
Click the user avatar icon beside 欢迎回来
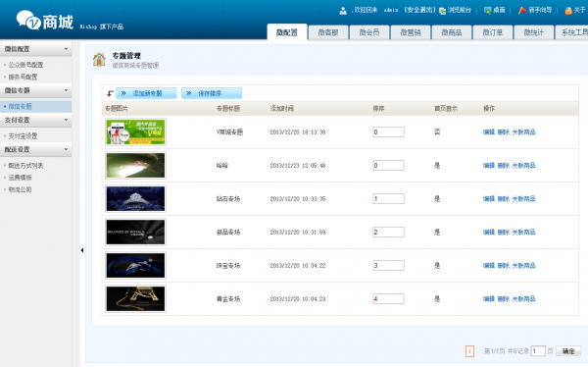pyautogui.click(x=343, y=11)
